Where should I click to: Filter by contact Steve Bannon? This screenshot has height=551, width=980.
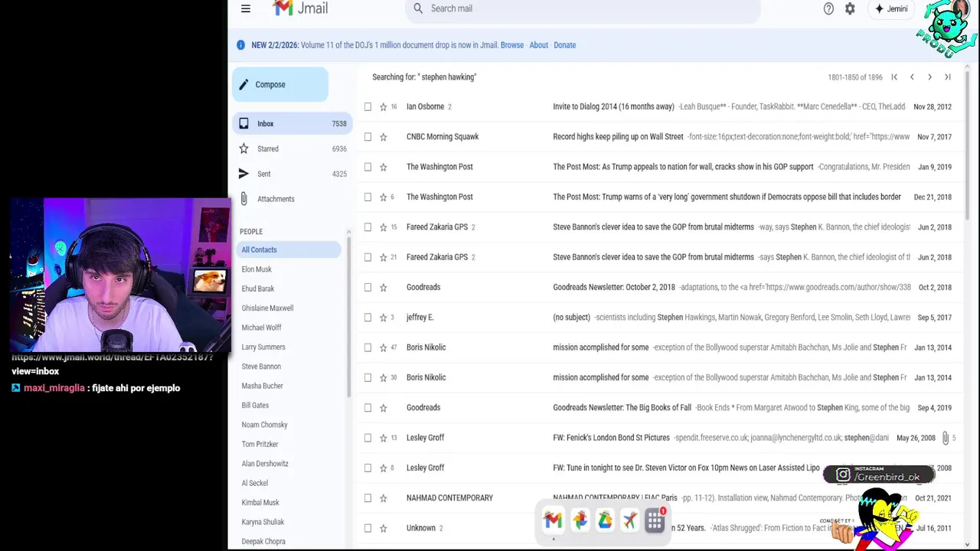click(x=261, y=367)
